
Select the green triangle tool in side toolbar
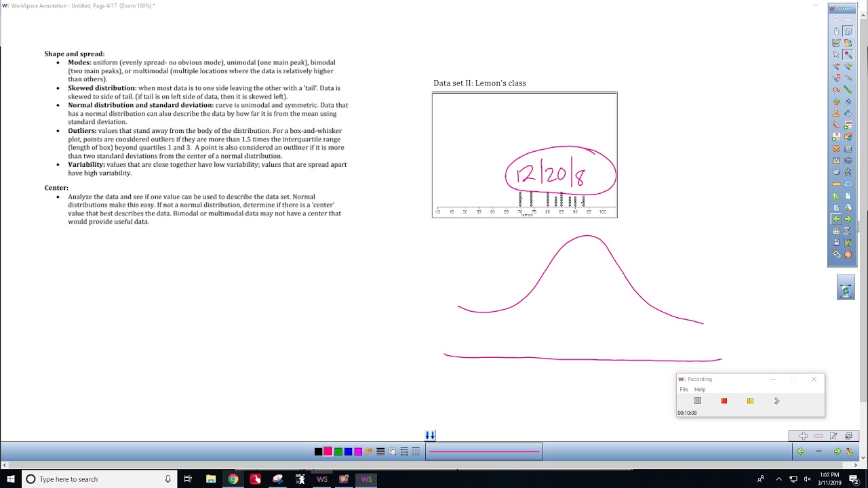836,196
